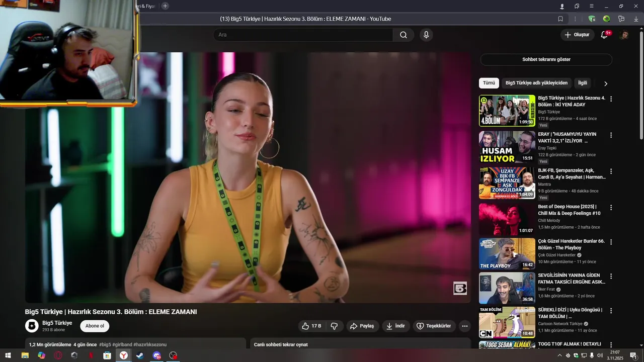Open Steam from the taskbar
The width and height of the screenshot is (644, 362).
click(x=140, y=355)
